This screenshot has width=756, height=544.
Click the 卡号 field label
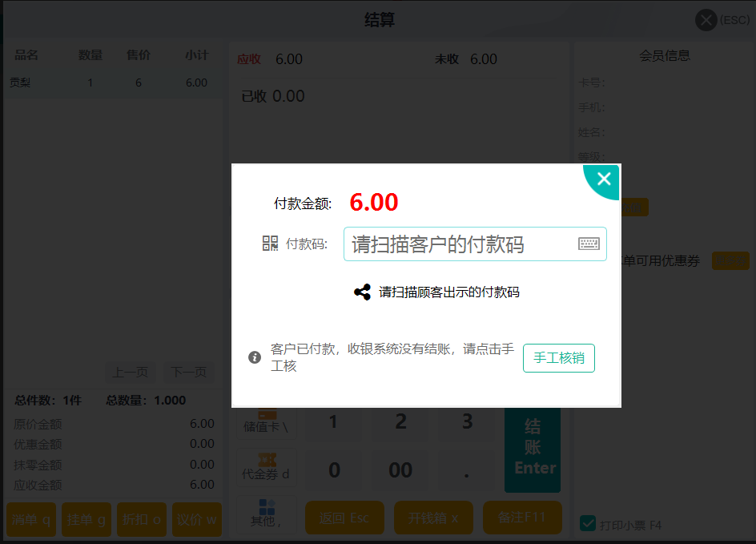pos(591,83)
